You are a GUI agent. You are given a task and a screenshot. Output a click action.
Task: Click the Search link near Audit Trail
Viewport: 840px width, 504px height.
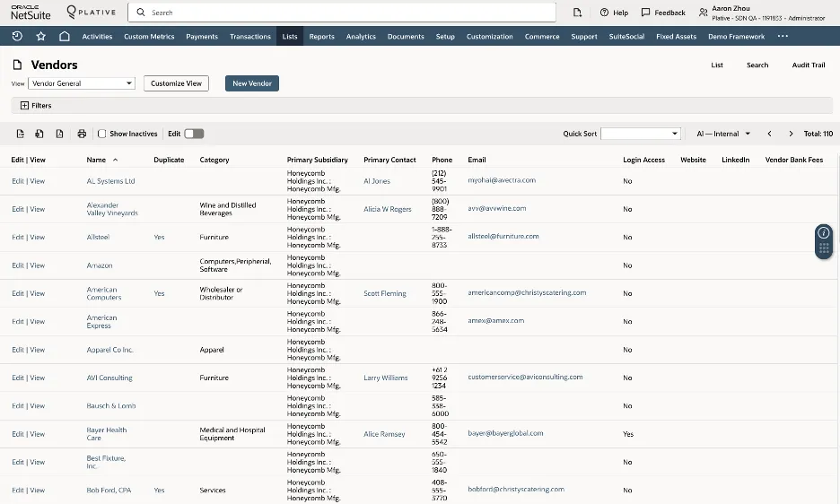[757, 65]
